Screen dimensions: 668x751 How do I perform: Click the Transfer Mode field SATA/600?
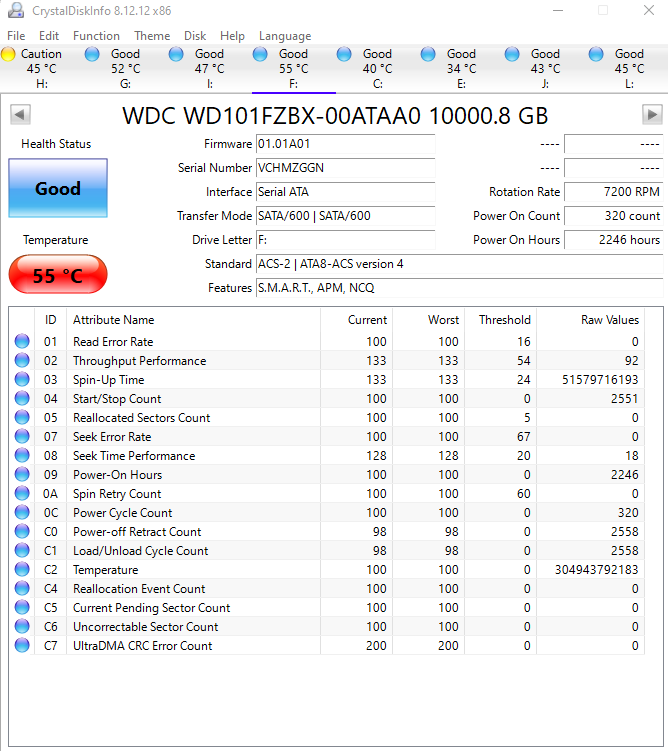(345, 216)
